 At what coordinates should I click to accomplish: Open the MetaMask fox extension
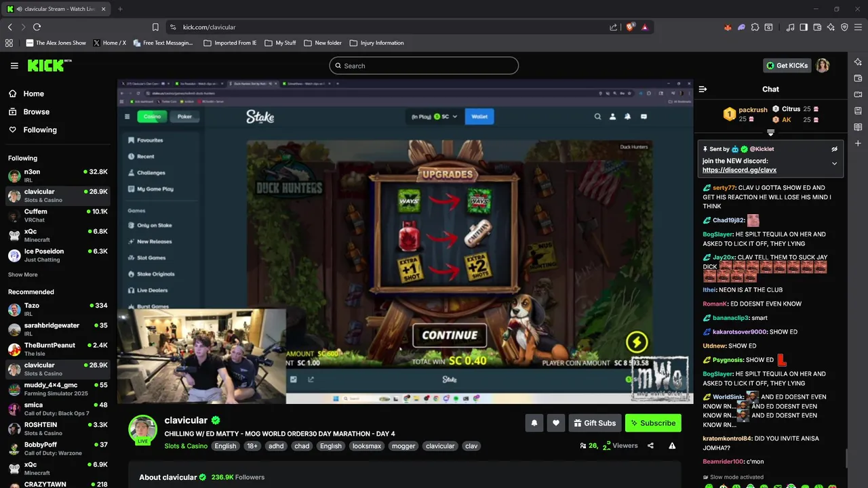pyautogui.click(x=728, y=27)
